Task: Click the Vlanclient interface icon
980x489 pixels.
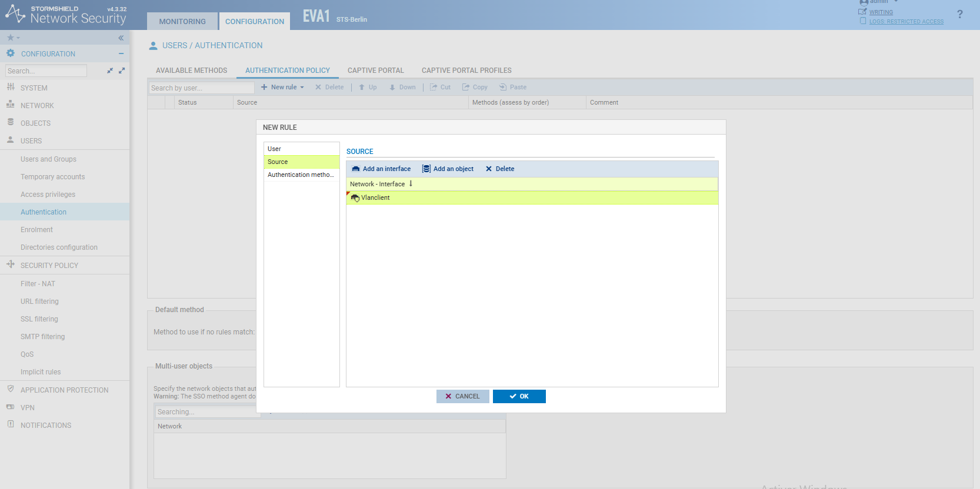Action: tap(355, 198)
